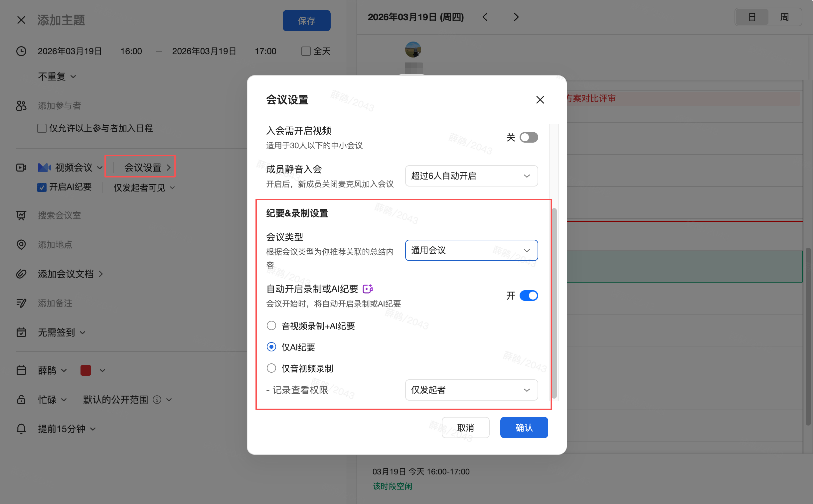Click the notes pencil icon
Image resolution: width=813 pixels, height=504 pixels.
click(x=21, y=303)
